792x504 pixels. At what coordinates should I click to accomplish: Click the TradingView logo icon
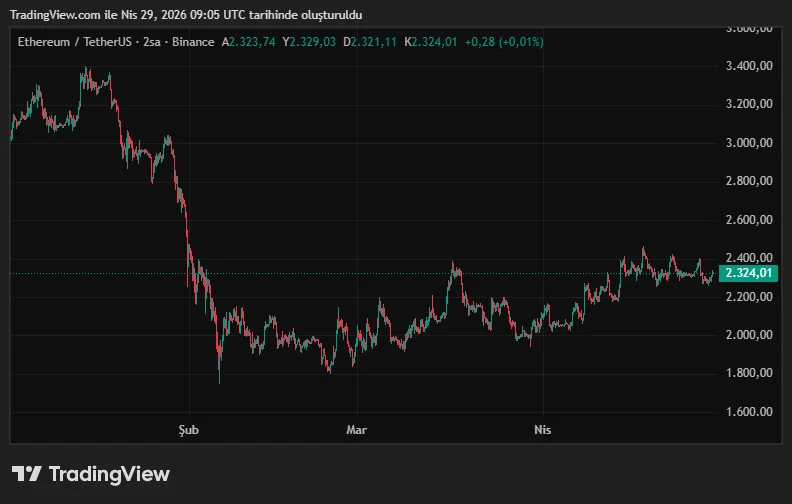tap(26, 474)
